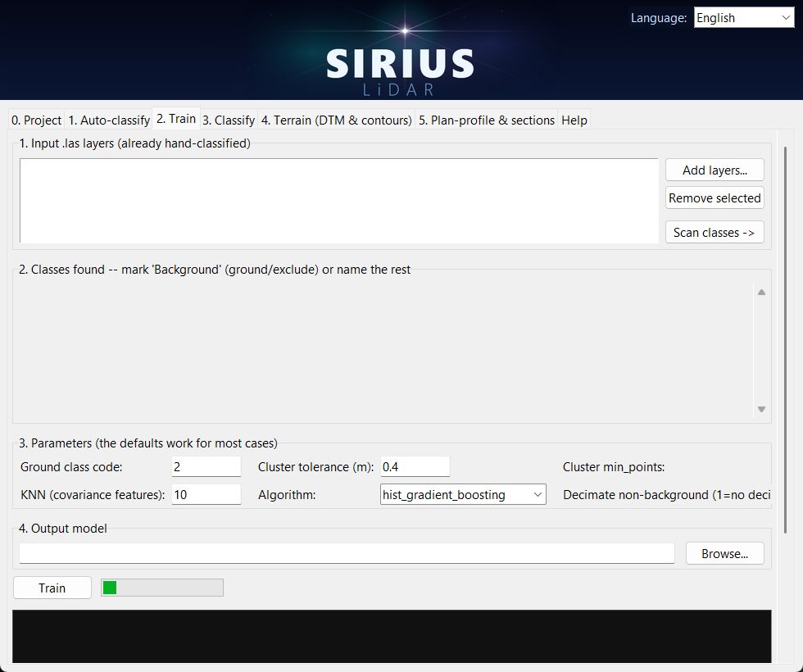Viewport: 803px width, 672px height.
Task: Select the 2. Train tab
Action: (x=176, y=119)
